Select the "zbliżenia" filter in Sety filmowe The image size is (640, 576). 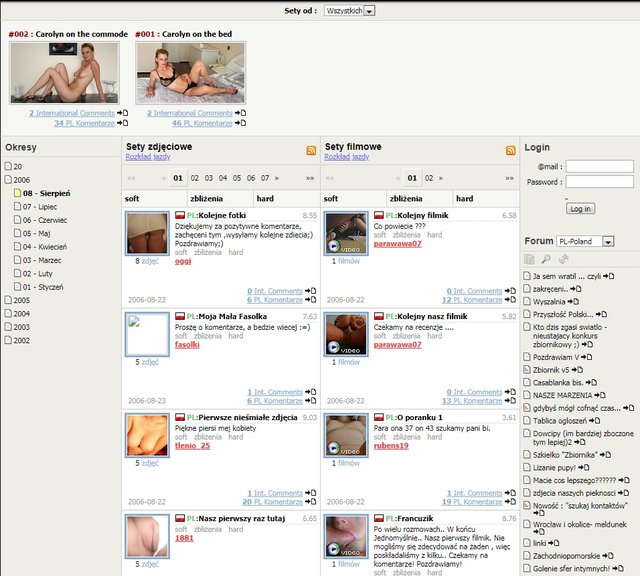[x=406, y=199]
